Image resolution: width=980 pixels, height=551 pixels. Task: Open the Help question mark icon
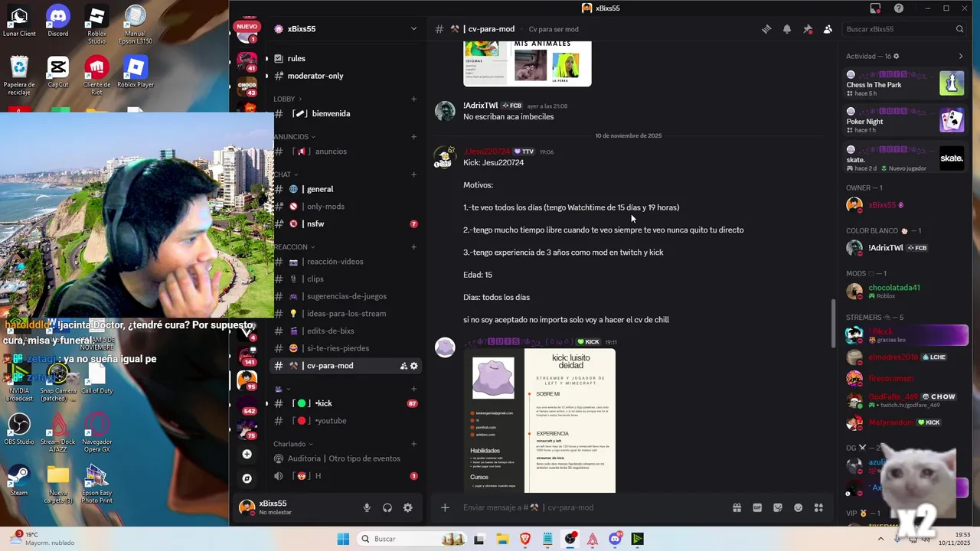(x=899, y=8)
